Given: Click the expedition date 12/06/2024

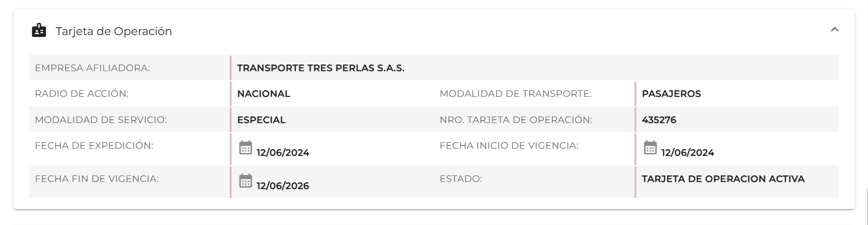Looking at the screenshot, I should tap(283, 152).
